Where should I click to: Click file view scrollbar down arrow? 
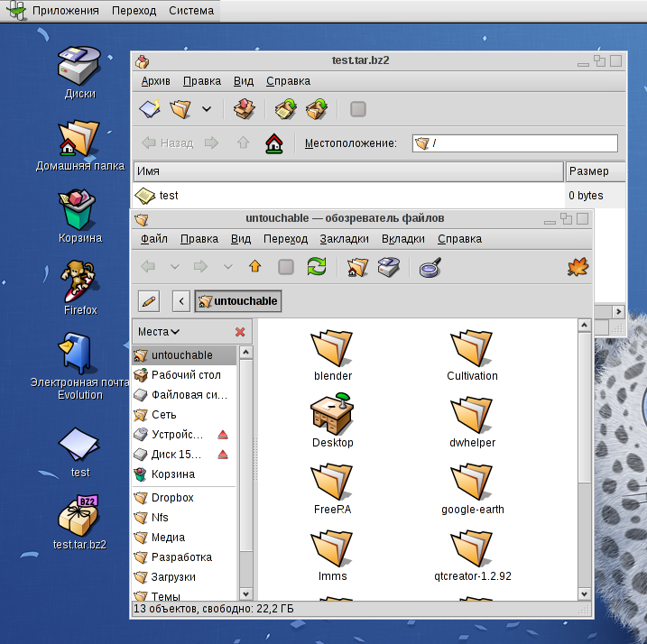584,594
